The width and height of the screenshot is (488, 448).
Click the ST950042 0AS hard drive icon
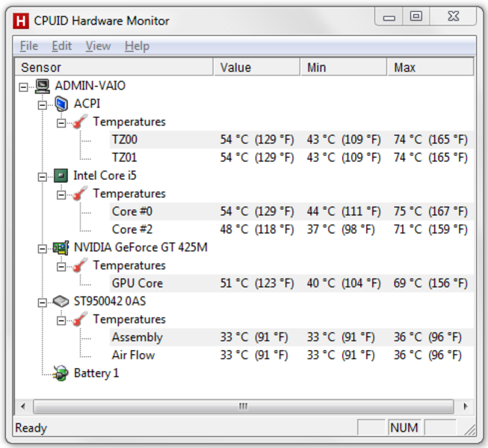click(x=61, y=301)
